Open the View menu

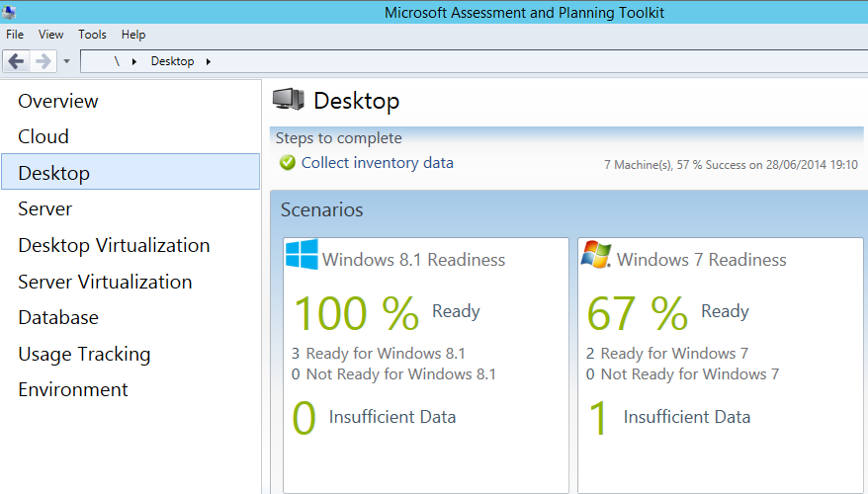(51, 35)
